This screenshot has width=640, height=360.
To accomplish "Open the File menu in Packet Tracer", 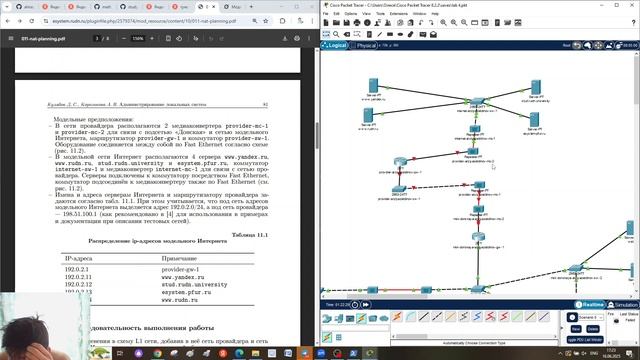I will point(325,13).
